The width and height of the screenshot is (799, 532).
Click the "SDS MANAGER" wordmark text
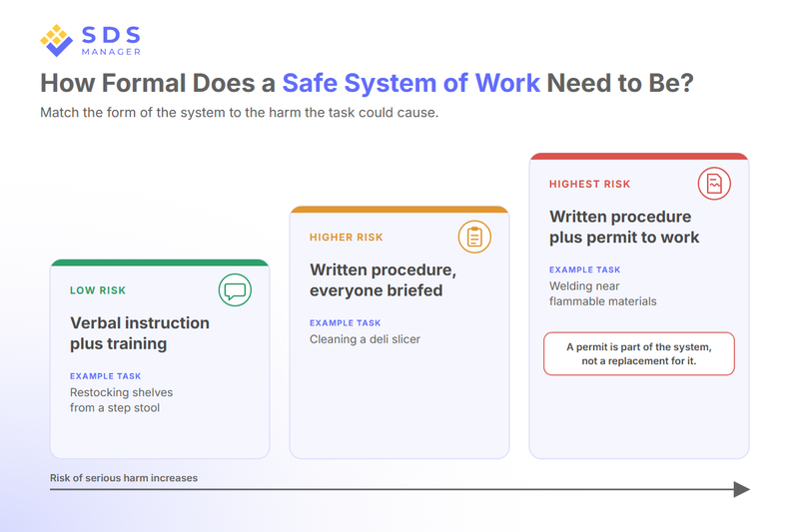point(111,41)
